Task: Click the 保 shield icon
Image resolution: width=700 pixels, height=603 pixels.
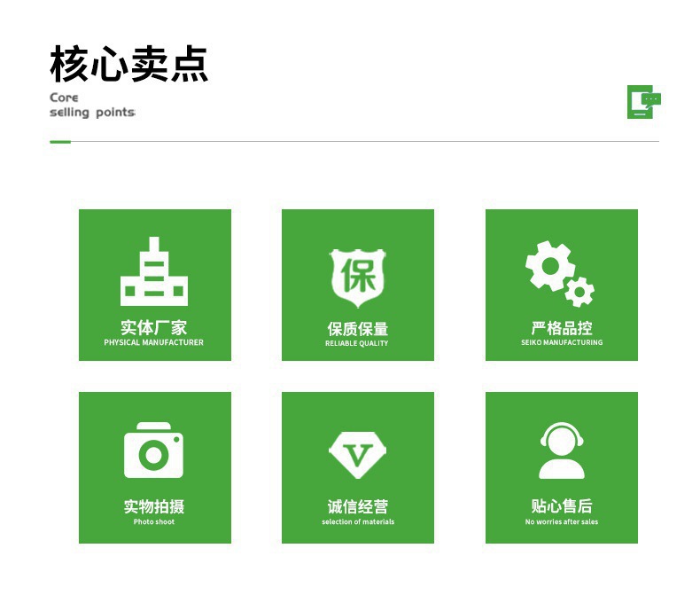Action: (358, 278)
